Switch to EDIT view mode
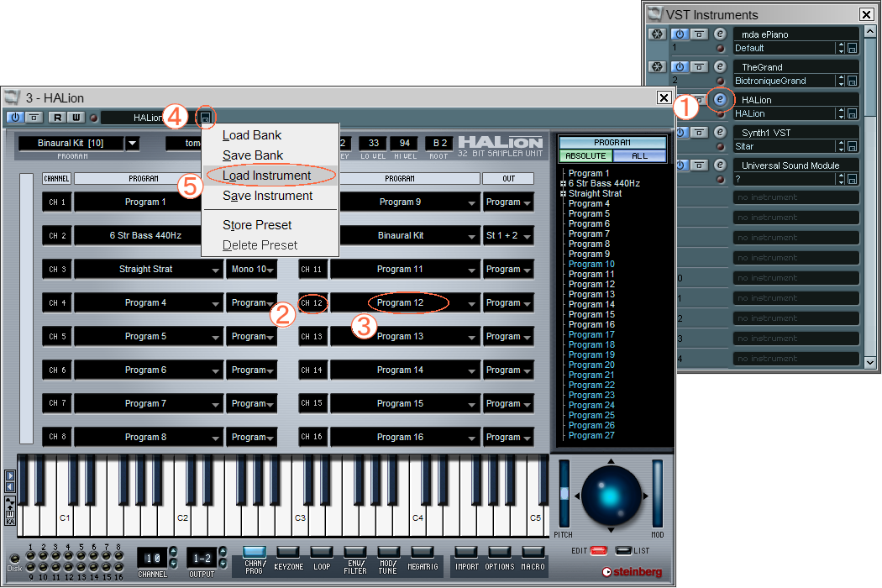This screenshot has width=882, height=588. 598,551
